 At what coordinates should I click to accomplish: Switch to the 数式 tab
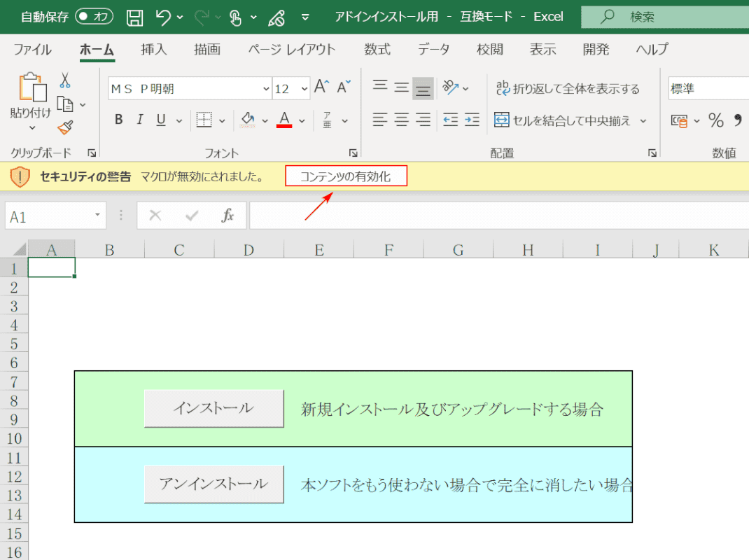(x=377, y=49)
